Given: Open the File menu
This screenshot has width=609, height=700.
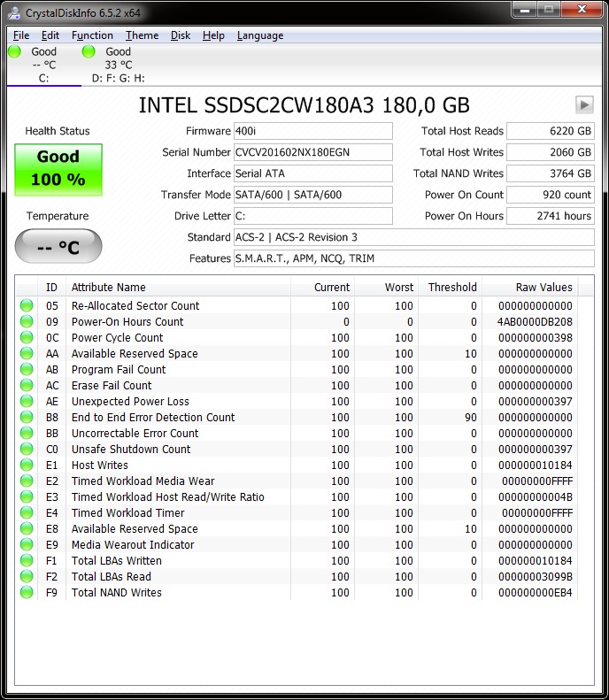Looking at the screenshot, I should pyautogui.click(x=21, y=35).
